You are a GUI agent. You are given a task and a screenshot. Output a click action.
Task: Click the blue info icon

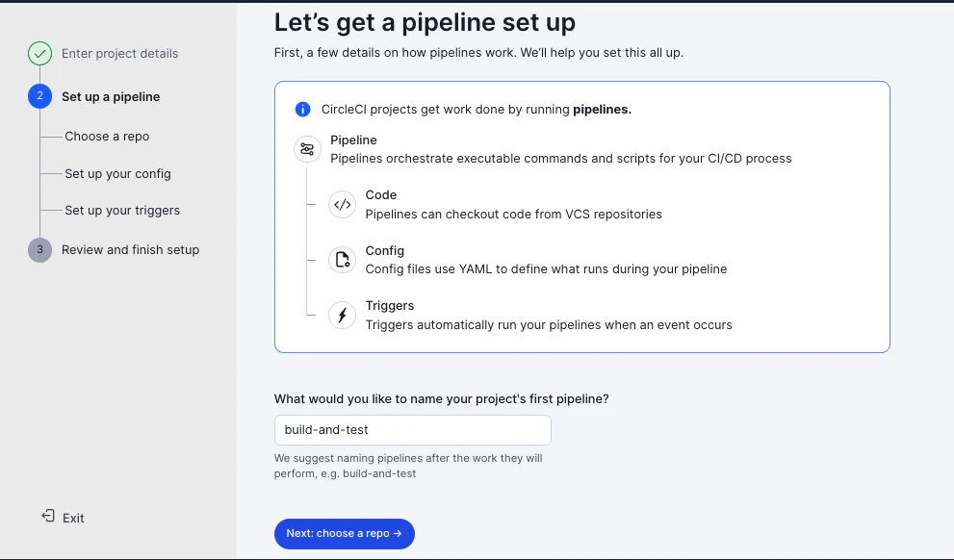302,110
